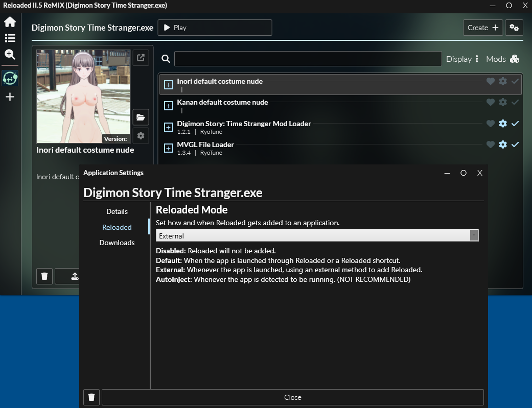The image size is (532, 408).
Task: Open the Reloaded Mode External dropdown
Action: (317, 235)
